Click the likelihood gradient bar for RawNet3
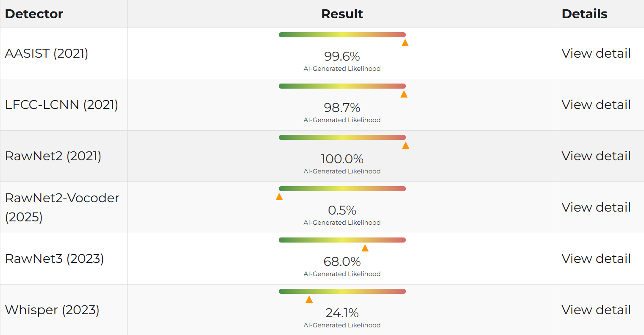This screenshot has width=644, height=335. 342,240
